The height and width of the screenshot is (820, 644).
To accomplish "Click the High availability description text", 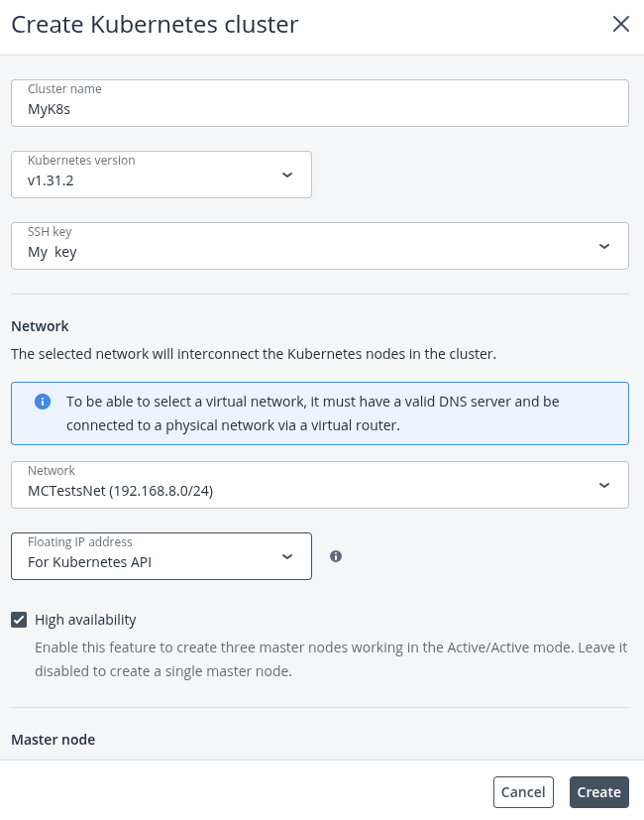I will pos(331,659).
